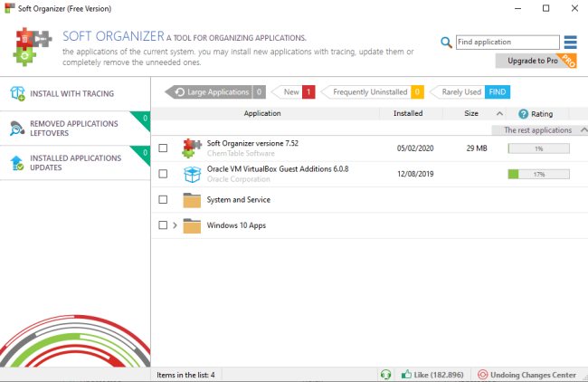Open Installed Applications Updates section
The height and width of the screenshot is (382, 588).
75,163
